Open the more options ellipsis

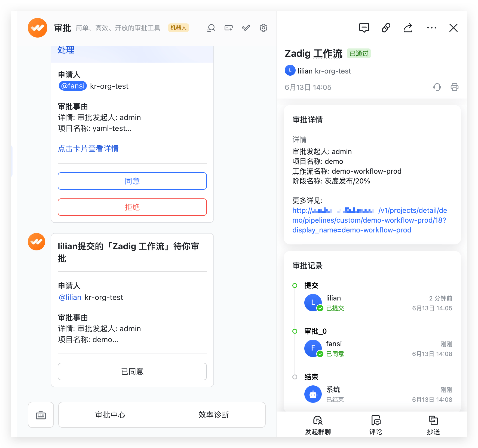pos(431,28)
